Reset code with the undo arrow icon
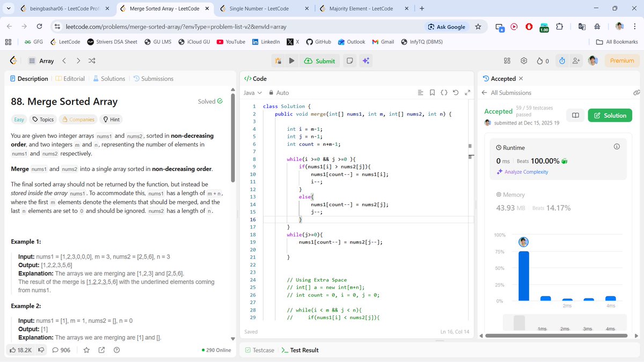 click(x=456, y=93)
